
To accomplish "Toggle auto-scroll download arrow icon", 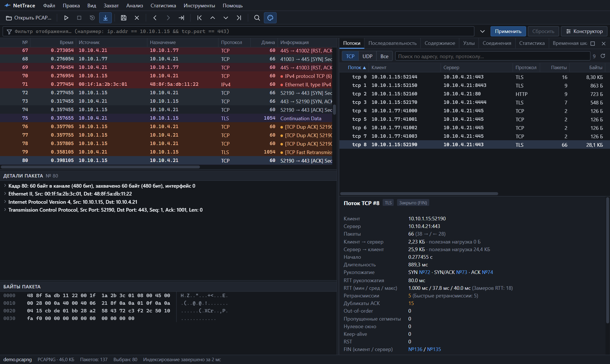I will pyautogui.click(x=105, y=18).
